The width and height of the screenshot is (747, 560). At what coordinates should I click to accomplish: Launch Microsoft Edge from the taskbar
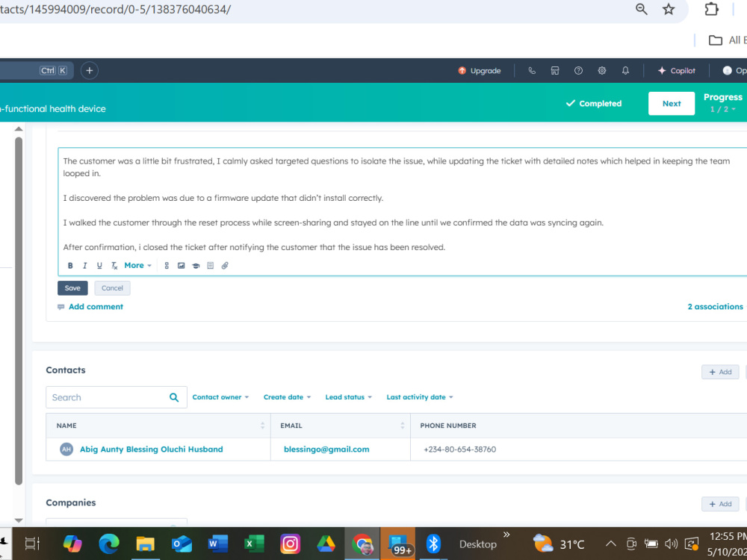click(x=108, y=544)
